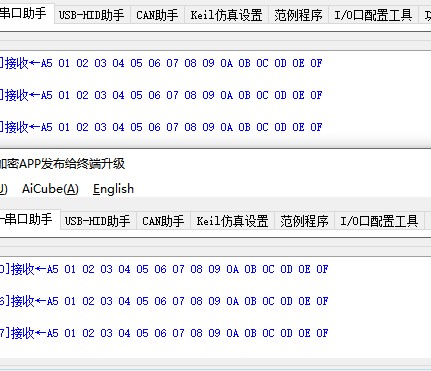Switch to USB-HID助手 tab in lower window
The height and width of the screenshot is (371, 431).
(x=98, y=221)
